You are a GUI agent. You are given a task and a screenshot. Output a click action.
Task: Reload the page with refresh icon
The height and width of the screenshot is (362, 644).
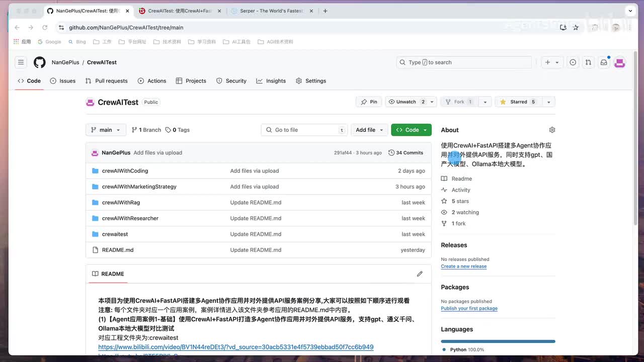tap(45, 28)
